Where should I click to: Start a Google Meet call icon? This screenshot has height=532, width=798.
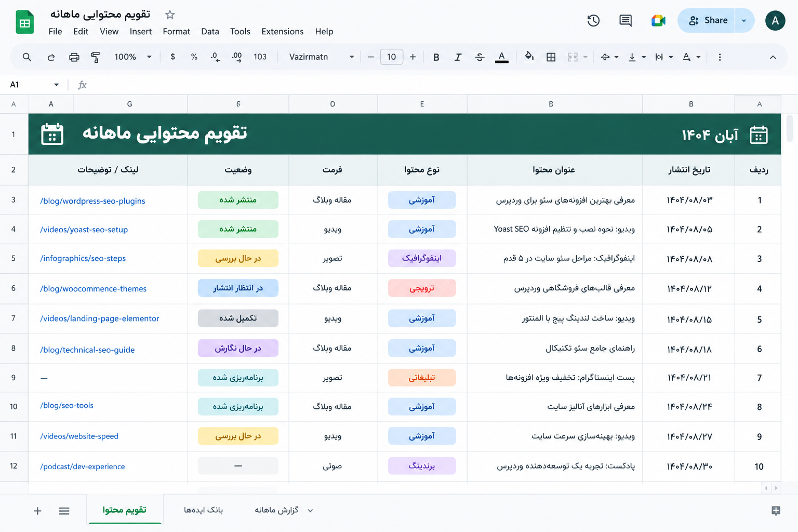pyautogui.click(x=658, y=21)
